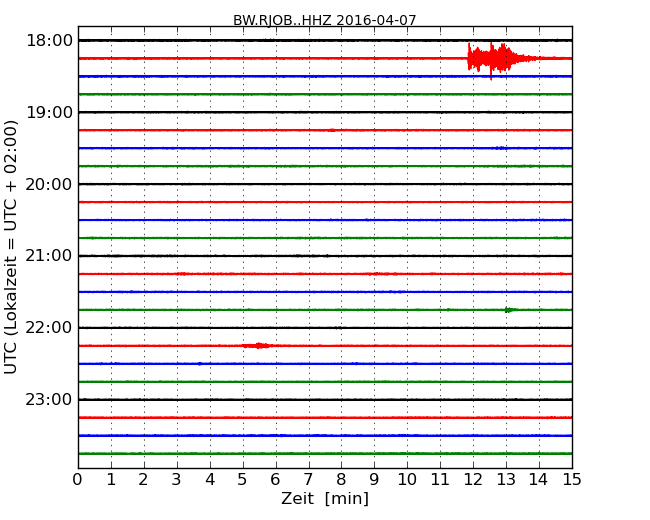
Task: Click x-axis tick label 11
Action: (x=440, y=480)
